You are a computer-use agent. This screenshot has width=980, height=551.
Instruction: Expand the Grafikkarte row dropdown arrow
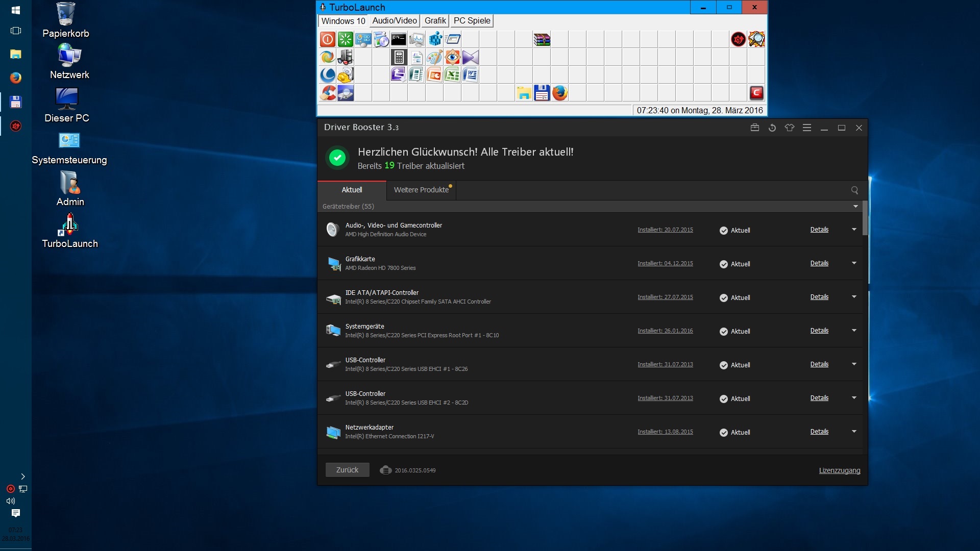854,263
